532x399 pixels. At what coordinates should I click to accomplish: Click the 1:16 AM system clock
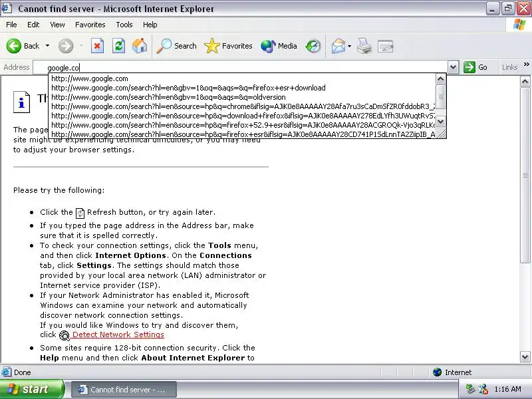(507, 389)
